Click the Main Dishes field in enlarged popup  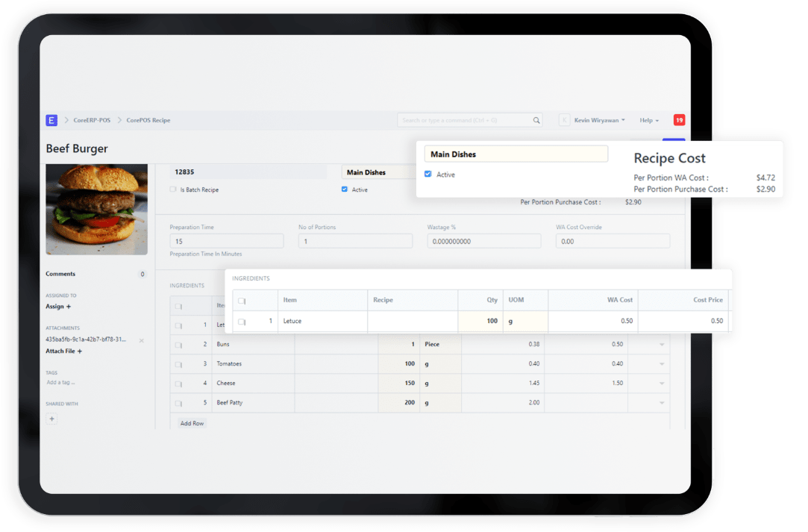coord(516,154)
